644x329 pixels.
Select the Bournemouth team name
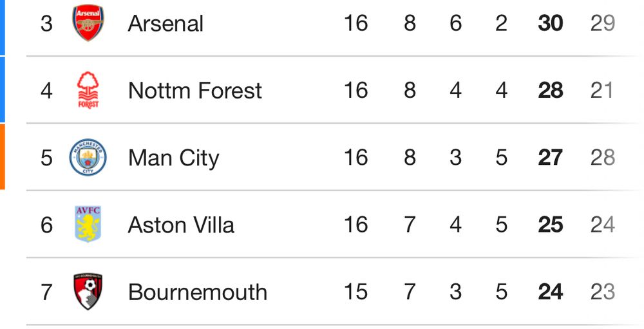(198, 292)
